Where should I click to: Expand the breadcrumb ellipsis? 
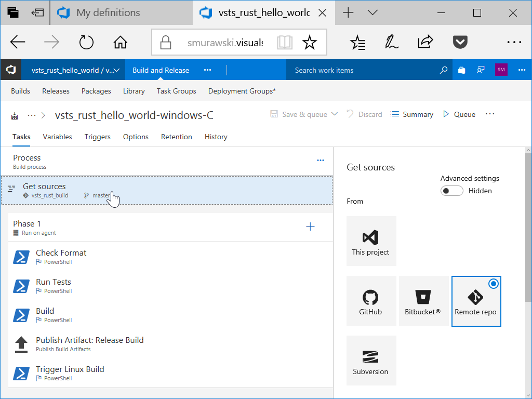tap(32, 115)
